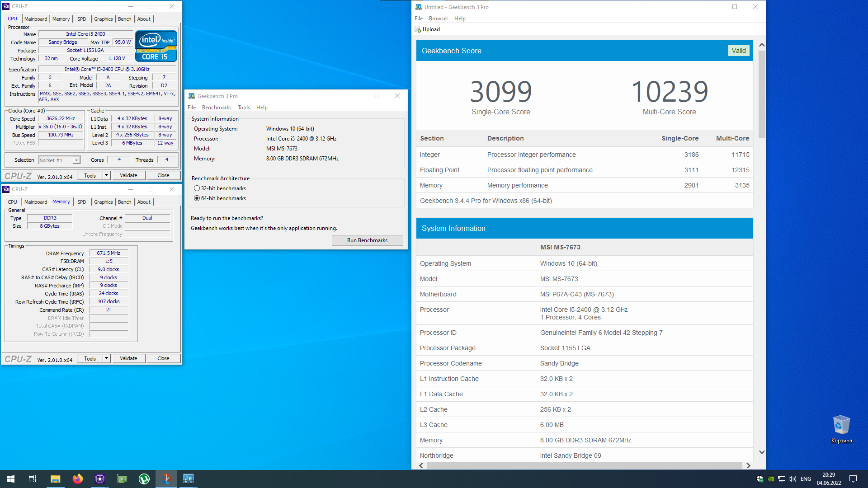Viewport: 868px width, 488px height.
Task: Click the CPU-Z title bar icon of the lower window
Action: [x=6, y=189]
